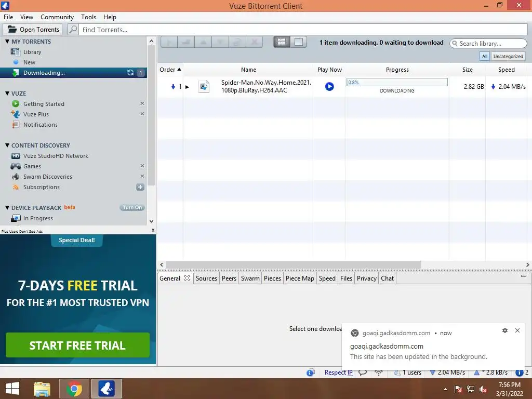Open the Help menu
The height and width of the screenshot is (399, 532).
pos(110,17)
